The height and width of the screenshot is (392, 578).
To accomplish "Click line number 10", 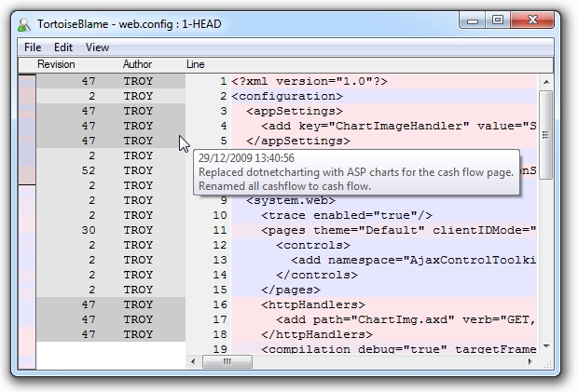I will (x=220, y=215).
